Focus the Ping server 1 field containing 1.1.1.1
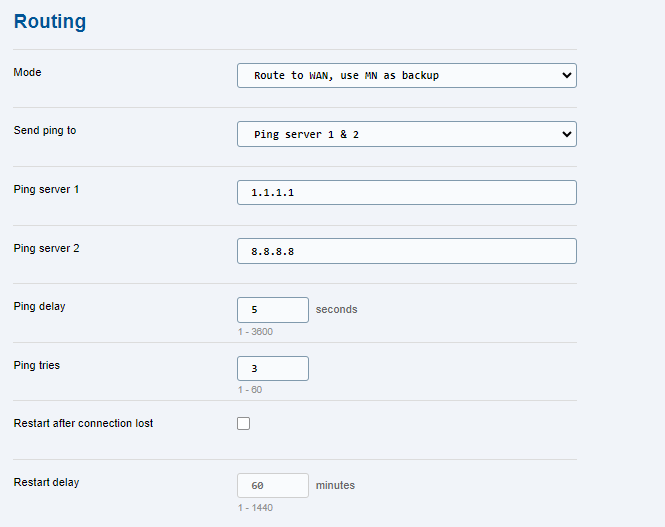This screenshot has width=665, height=527. click(406, 192)
